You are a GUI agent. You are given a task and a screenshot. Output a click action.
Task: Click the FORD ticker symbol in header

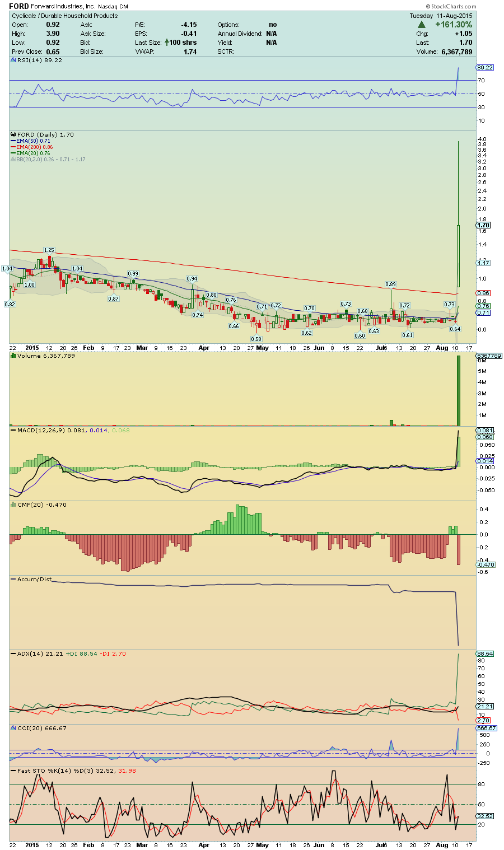[x=19, y=6]
